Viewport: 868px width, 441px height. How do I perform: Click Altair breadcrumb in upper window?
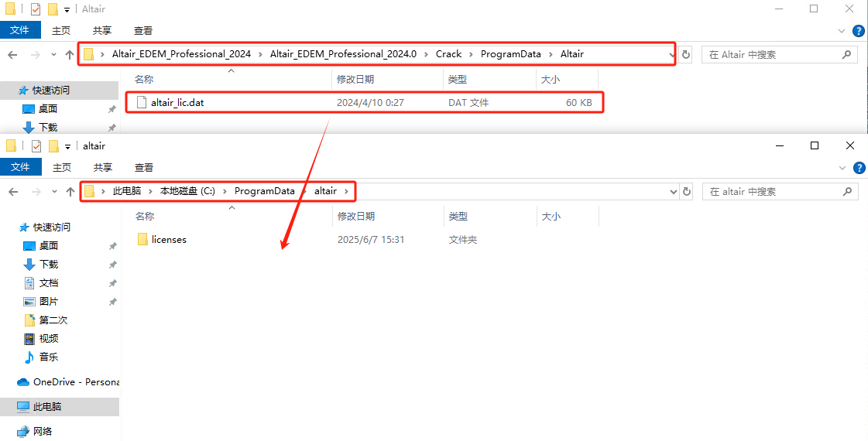tap(572, 54)
